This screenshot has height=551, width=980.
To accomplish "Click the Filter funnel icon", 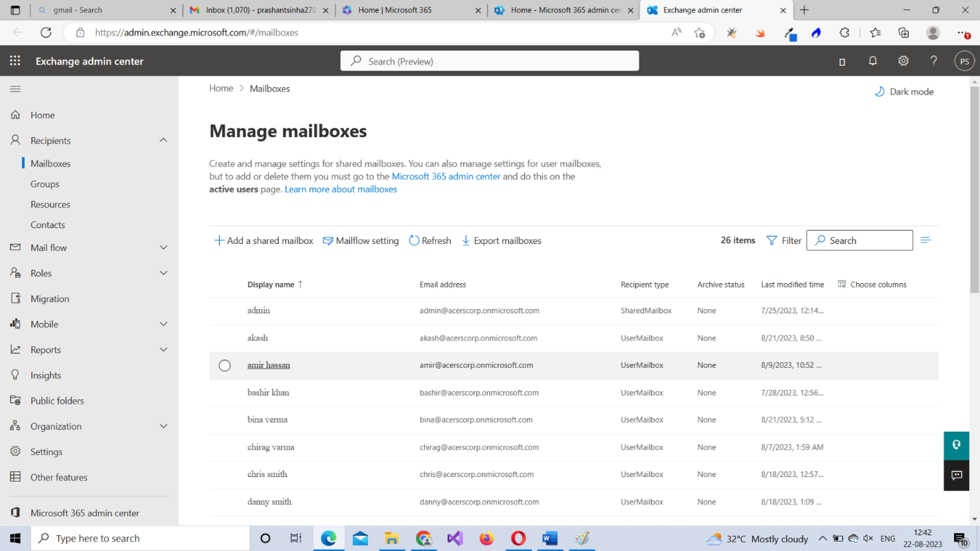I will point(772,241).
